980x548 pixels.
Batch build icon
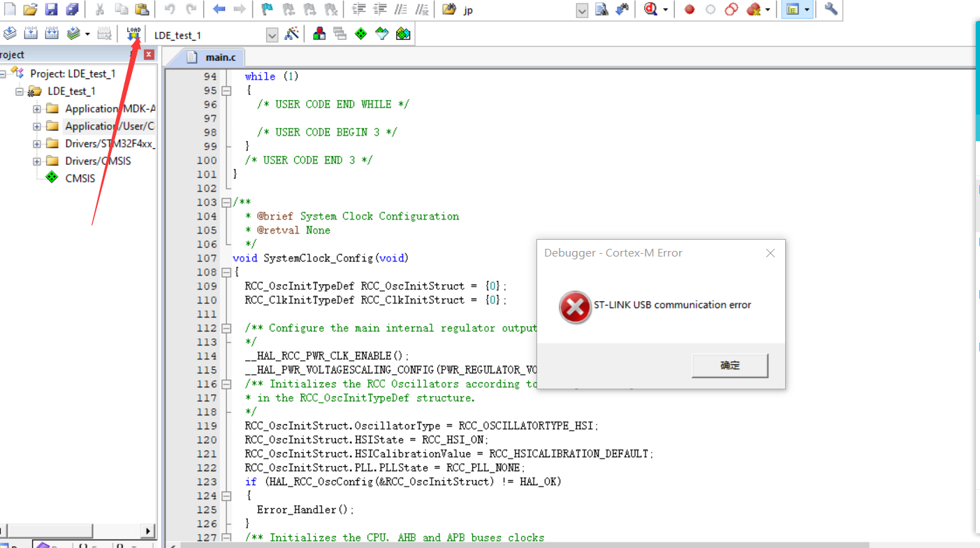[73, 34]
